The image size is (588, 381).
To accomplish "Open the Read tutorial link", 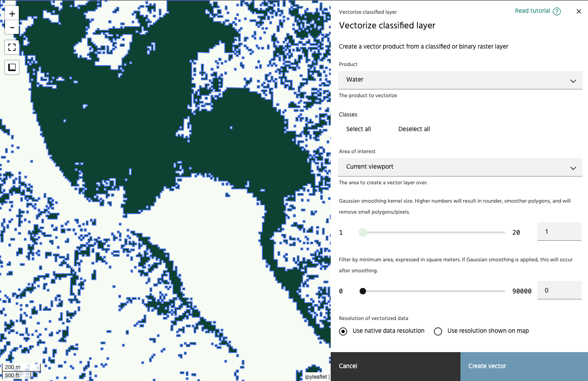I will pos(532,11).
